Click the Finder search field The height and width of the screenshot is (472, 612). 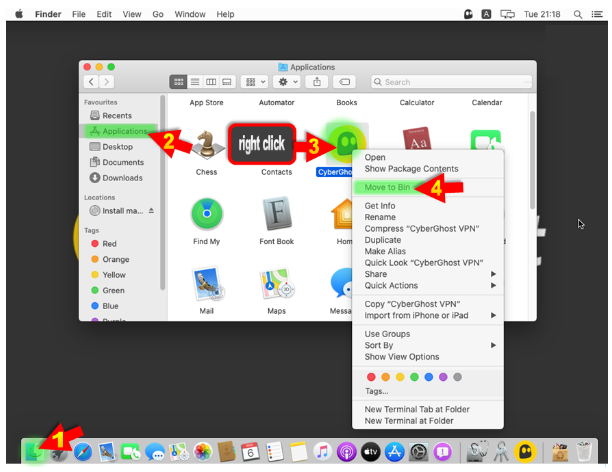coord(451,82)
